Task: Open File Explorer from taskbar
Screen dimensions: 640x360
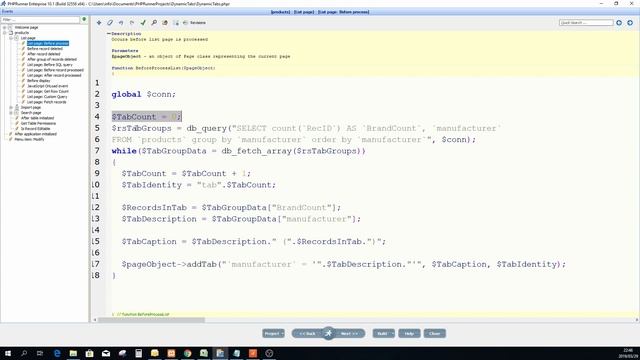Action: (x=73, y=353)
